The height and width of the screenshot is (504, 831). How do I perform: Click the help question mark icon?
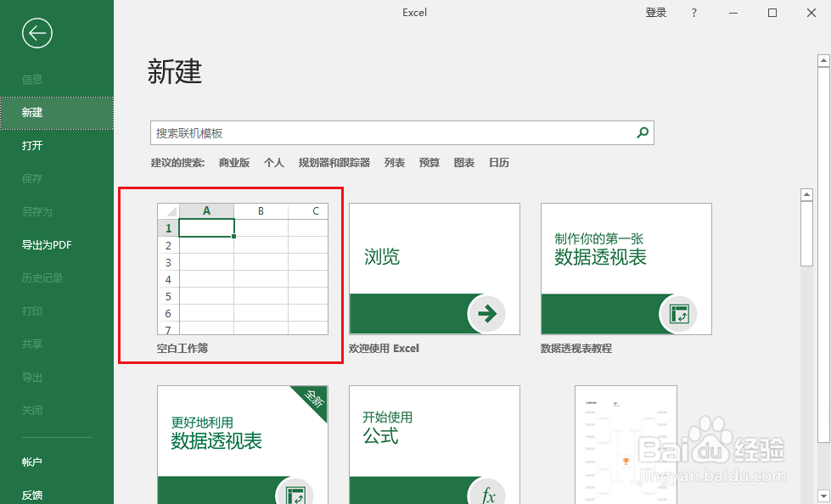coord(694,14)
